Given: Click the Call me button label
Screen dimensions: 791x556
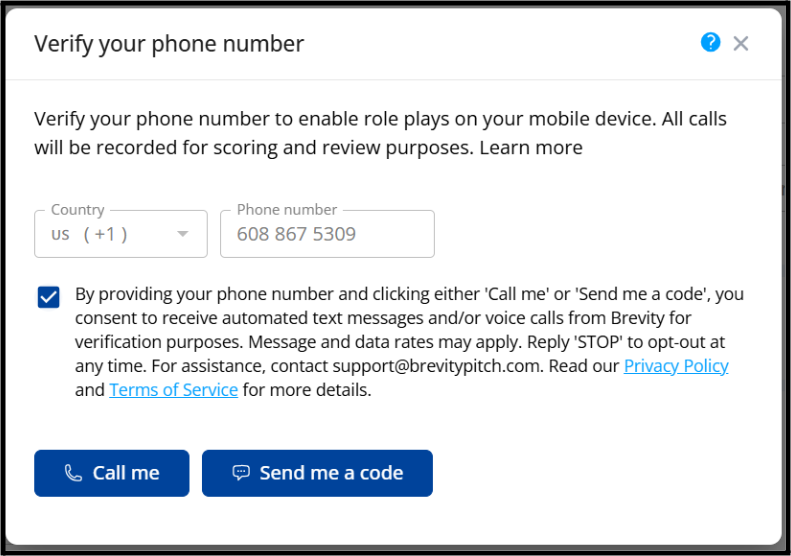Looking at the screenshot, I should [126, 473].
